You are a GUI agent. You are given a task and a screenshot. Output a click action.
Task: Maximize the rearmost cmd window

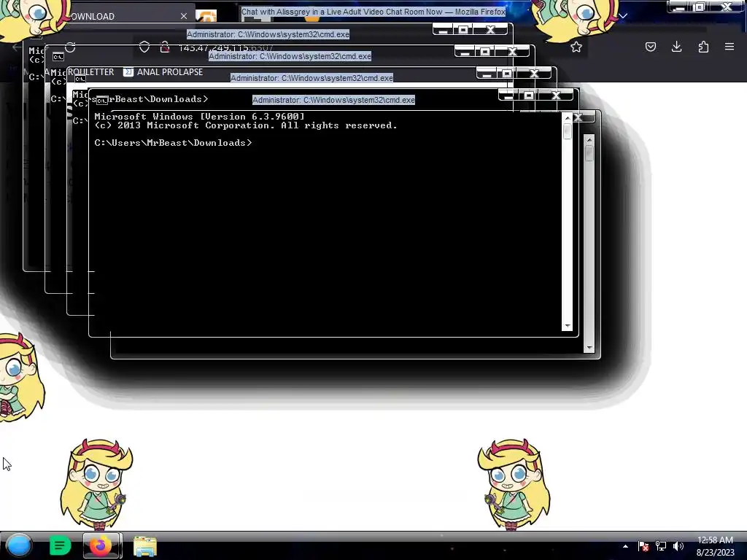point(462,29)
